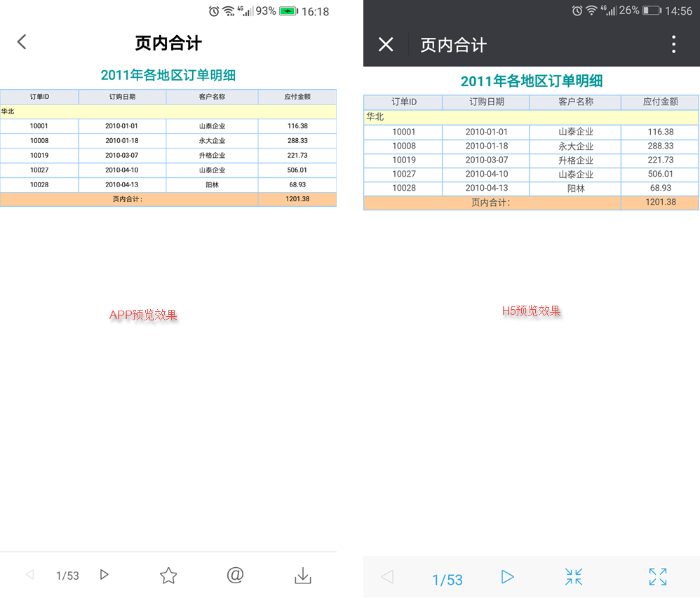
Task: Tap the 1/53 page indicator in H5 preview
Action: (447, 580)
